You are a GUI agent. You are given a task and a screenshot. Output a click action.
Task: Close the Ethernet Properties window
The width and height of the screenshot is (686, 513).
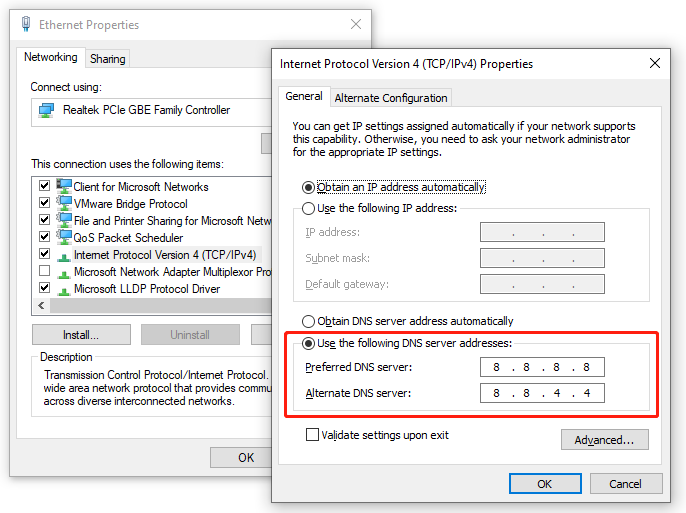tap(356, 24)
